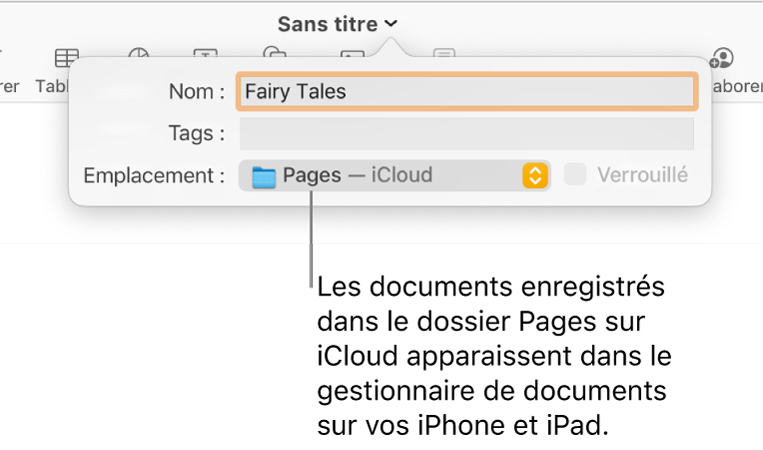Image resolution: width=763 pixels, height=450 pixels.
Task: Click the Verrouillé label text
Action: pyautogui.click(x=642, y=175)
